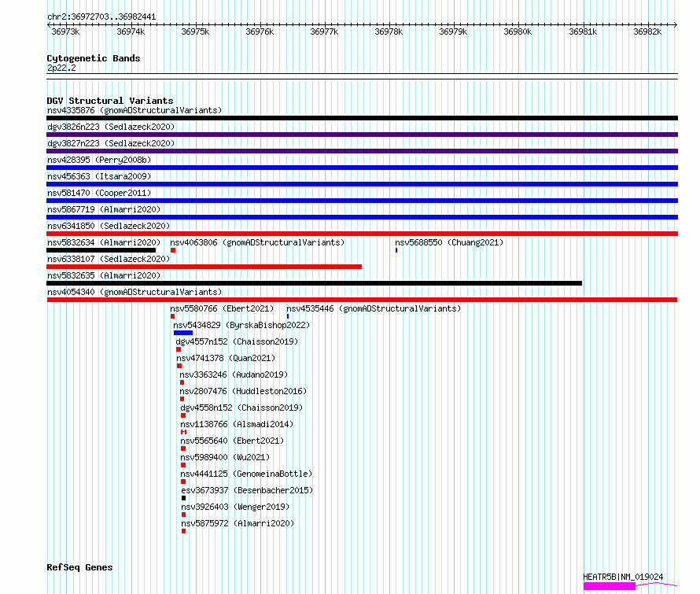Select the nsv1138766 Alsmadi2014 text label
Image resolution: width=700 pixels, height=594 pixels.
[237, 424]
